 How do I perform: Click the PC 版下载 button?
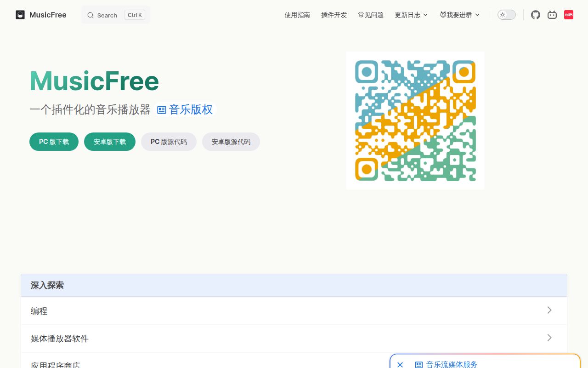54,142
